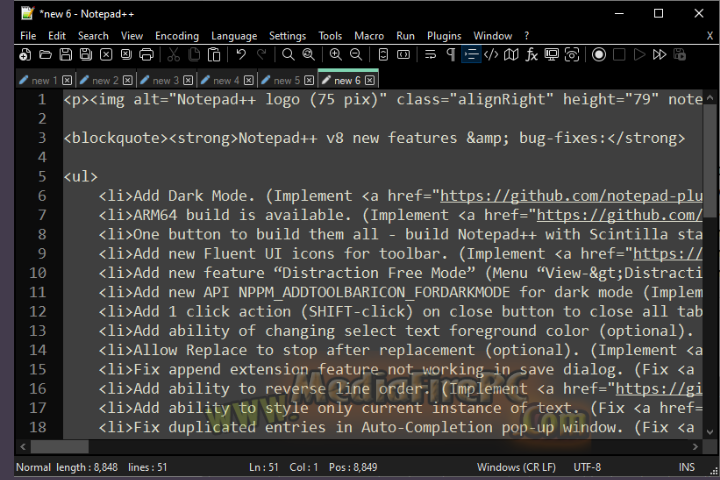Screen dimensions: 720x480
Task: Paste clipboard using toolbar Paste icon
Action: [214, 55]
